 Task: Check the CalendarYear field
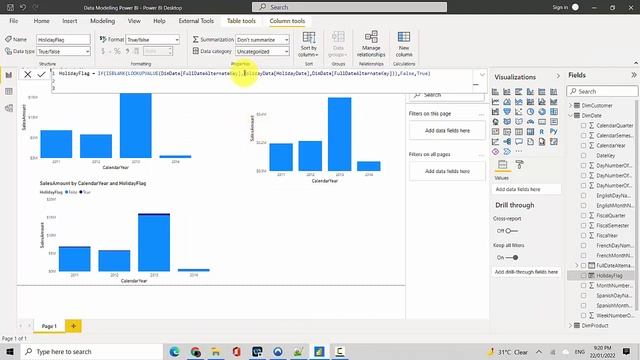point(583,146)
